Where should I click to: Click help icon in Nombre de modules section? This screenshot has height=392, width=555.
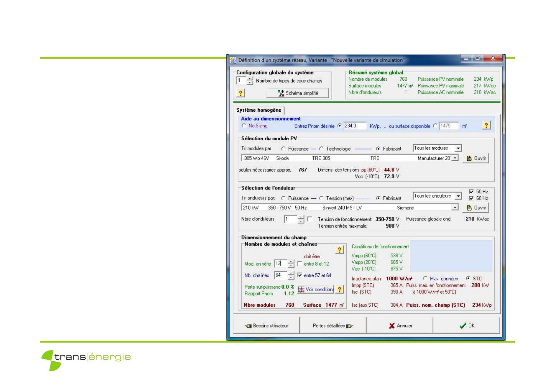coord(339,250)
